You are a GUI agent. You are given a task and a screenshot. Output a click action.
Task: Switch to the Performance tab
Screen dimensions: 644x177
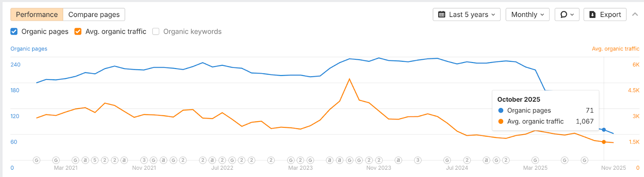[37, 15]
